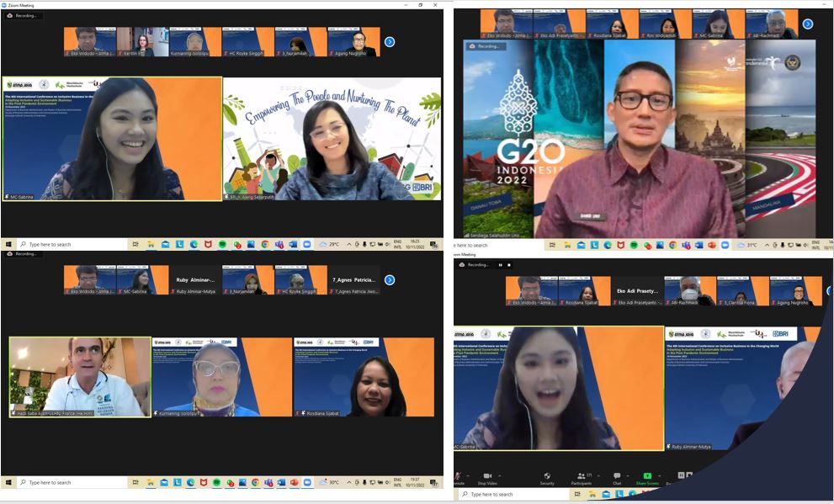Show next participants in the G20 speaker window
Viewport: 834px width, 504px height.
tap(807, 24)
